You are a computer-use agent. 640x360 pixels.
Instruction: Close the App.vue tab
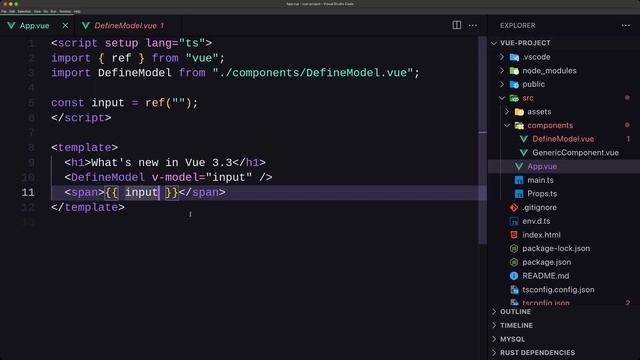[x=65, y=25]
